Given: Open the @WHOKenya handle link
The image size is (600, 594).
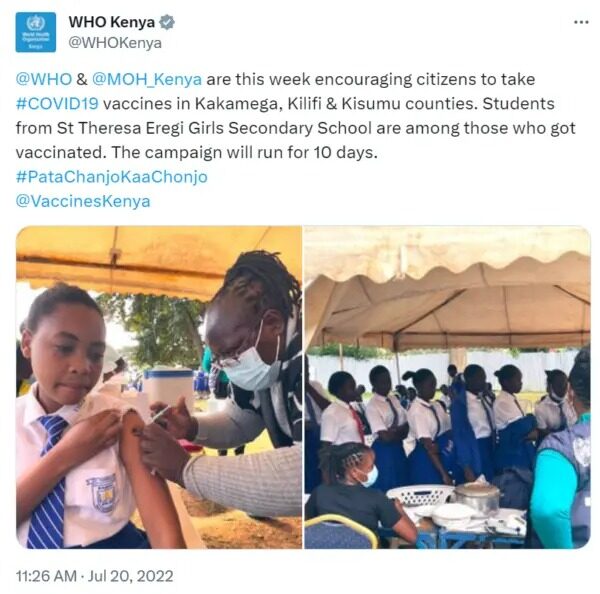Looking at the screenshot, I should tap(115, 42).
